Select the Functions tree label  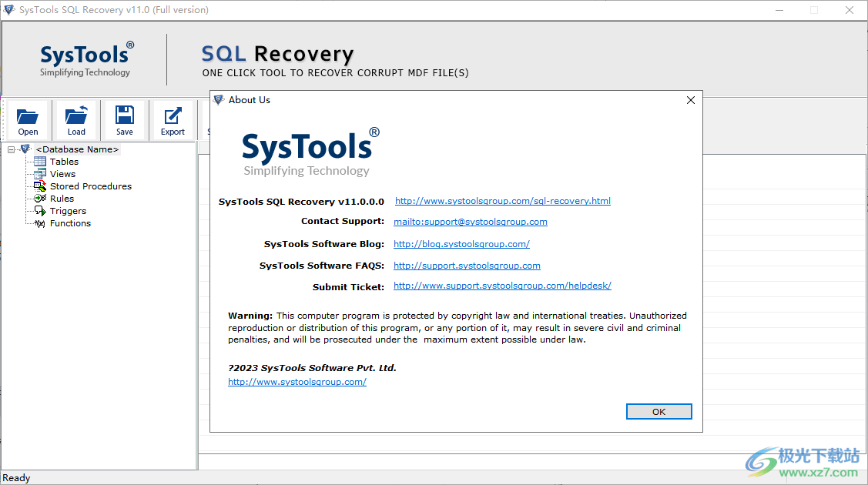[70, 223]
